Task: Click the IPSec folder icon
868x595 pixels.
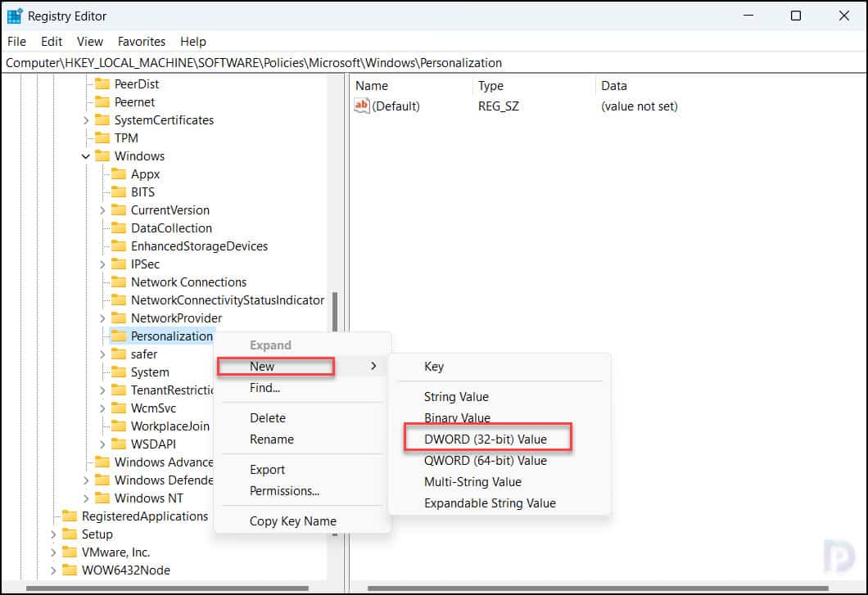Action: pyautogui.click(x=119, y=264)
